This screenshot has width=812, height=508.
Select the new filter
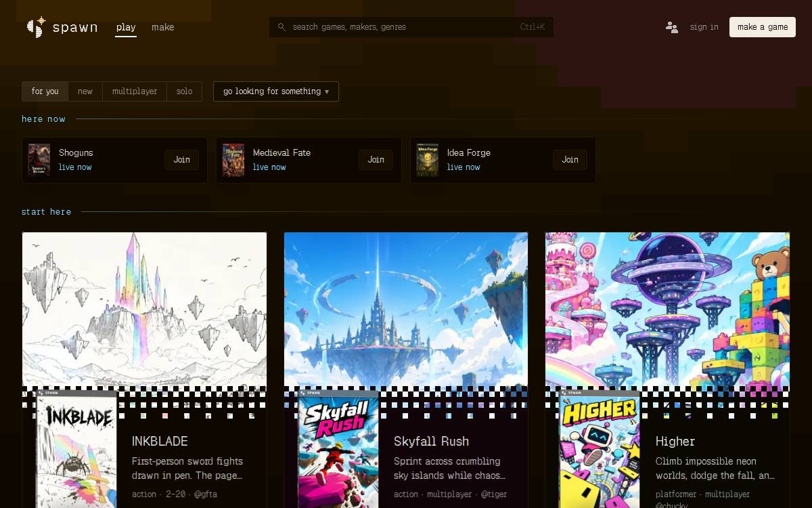85,91
